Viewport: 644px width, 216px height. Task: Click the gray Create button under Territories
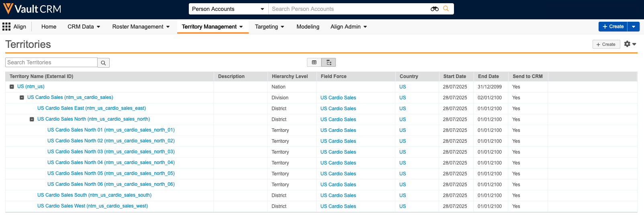click(606, 44)
